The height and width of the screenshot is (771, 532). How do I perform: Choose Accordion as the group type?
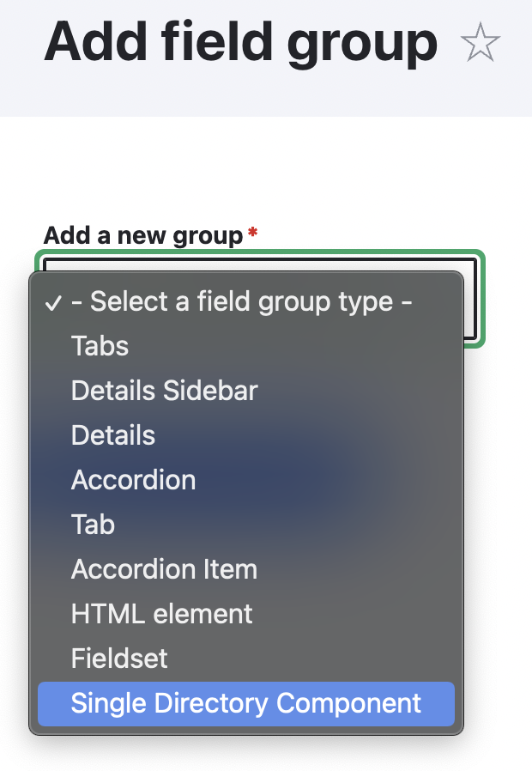click(x=246, y=480)
